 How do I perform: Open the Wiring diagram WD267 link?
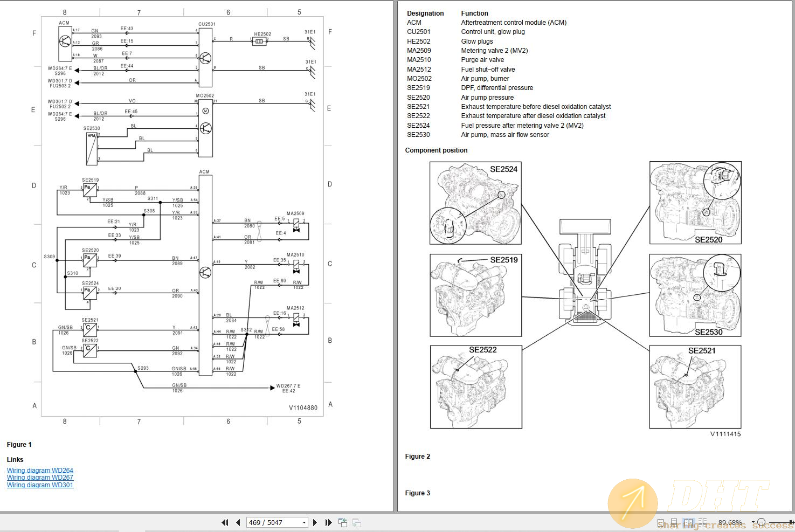pyautogui.click(x=40, y=478)
